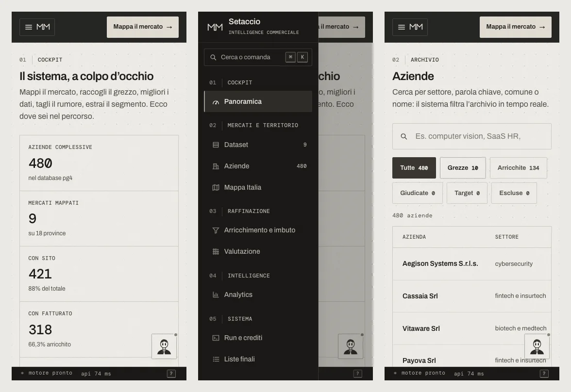Click Mappa il mercato on Aziende screen
Viewport: 571px width, 392px height.
[x=516, y=27]
